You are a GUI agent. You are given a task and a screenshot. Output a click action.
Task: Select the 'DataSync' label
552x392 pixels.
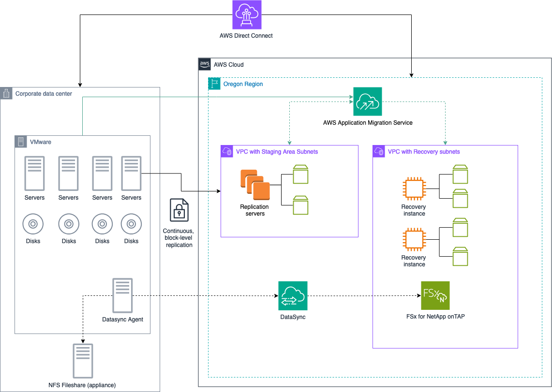[293, 317]
